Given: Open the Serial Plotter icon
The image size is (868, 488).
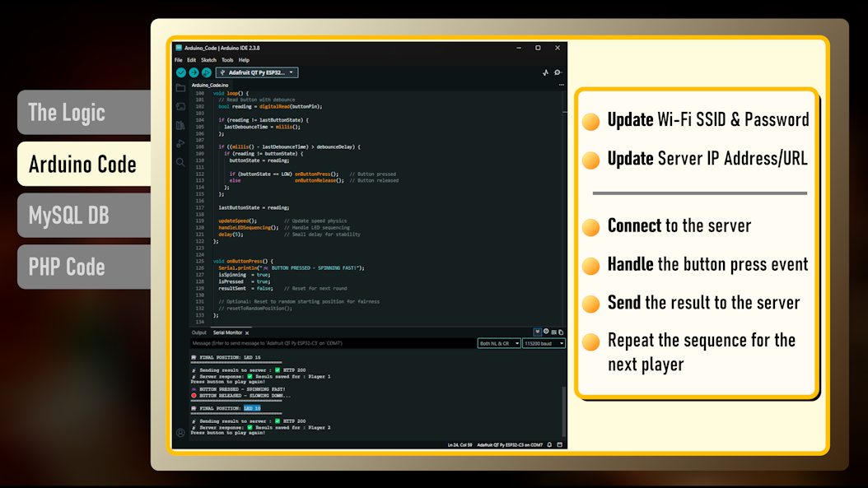Looking at the screenshot, I should coord(545,72).
